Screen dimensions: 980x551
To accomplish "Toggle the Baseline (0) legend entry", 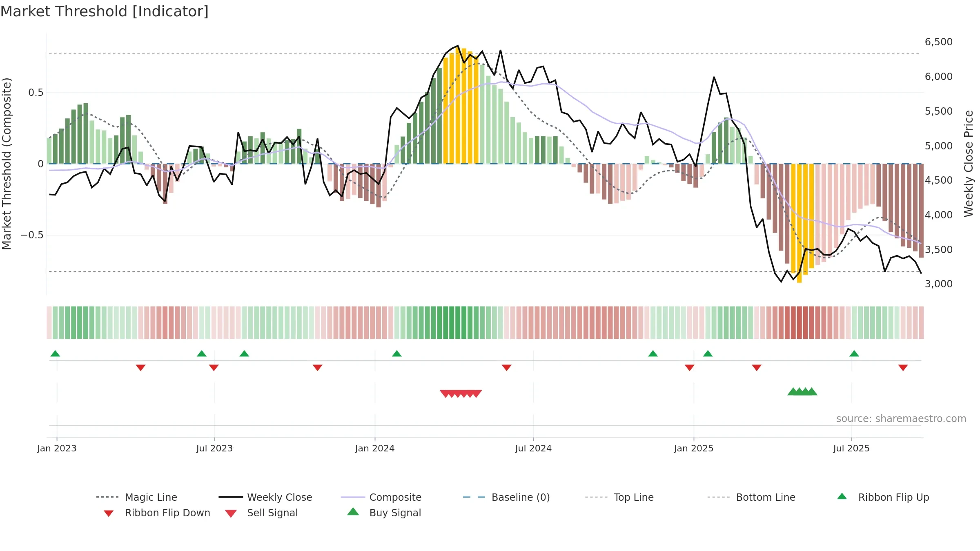I will pyautogui.click(x=506, y=497).
